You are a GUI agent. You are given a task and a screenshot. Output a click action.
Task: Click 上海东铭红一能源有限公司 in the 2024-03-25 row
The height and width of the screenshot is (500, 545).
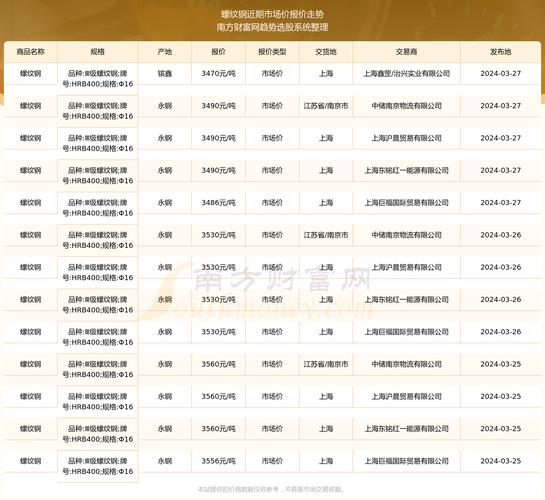pyautogui.click(x=406, y=429)
